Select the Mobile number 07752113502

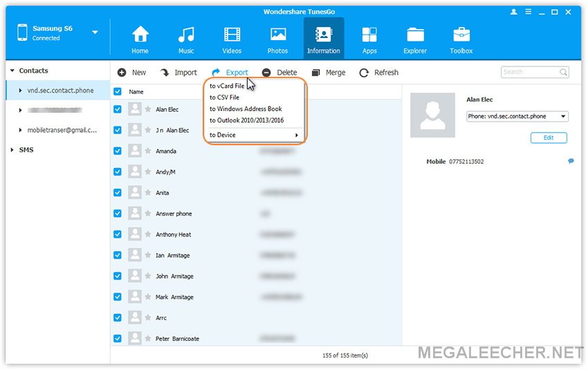pyautogui.click(x=466, y=162)
